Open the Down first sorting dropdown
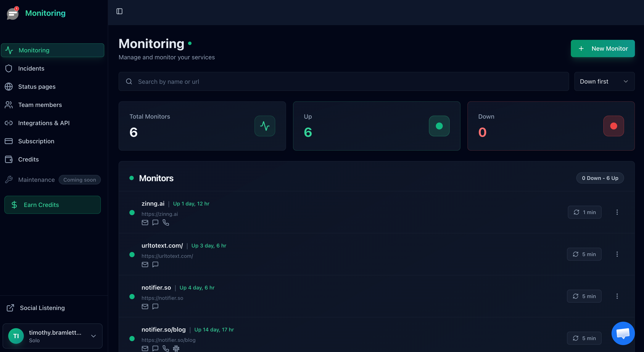Image resolution: width=644 pixels, height=352 pixels. [x=604, y=81]
